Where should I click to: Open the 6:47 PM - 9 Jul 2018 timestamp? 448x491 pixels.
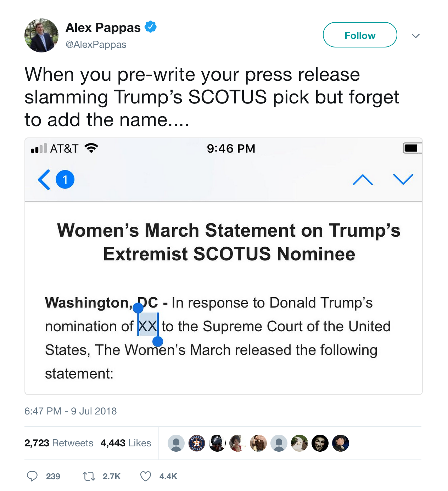point(71,411)
